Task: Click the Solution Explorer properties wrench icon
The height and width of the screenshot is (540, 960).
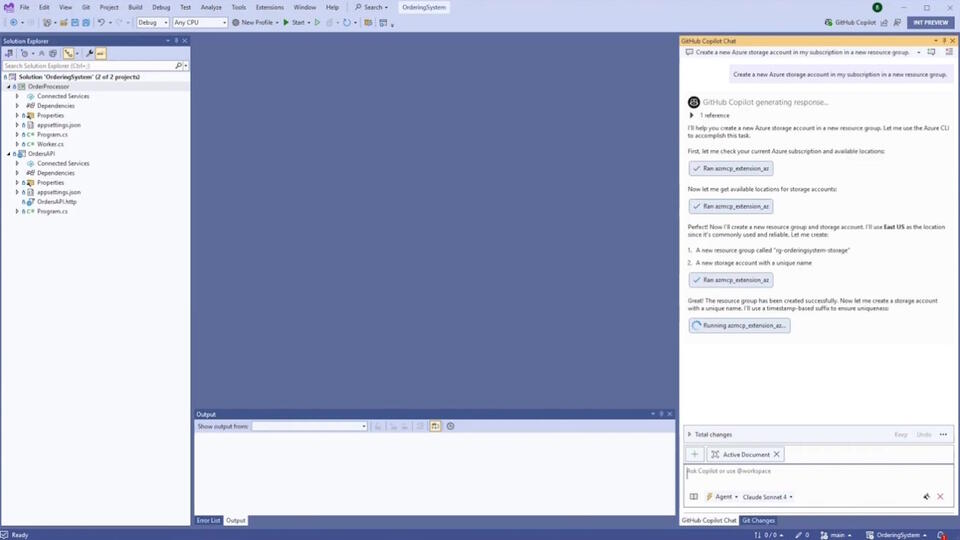Action: 89,54
